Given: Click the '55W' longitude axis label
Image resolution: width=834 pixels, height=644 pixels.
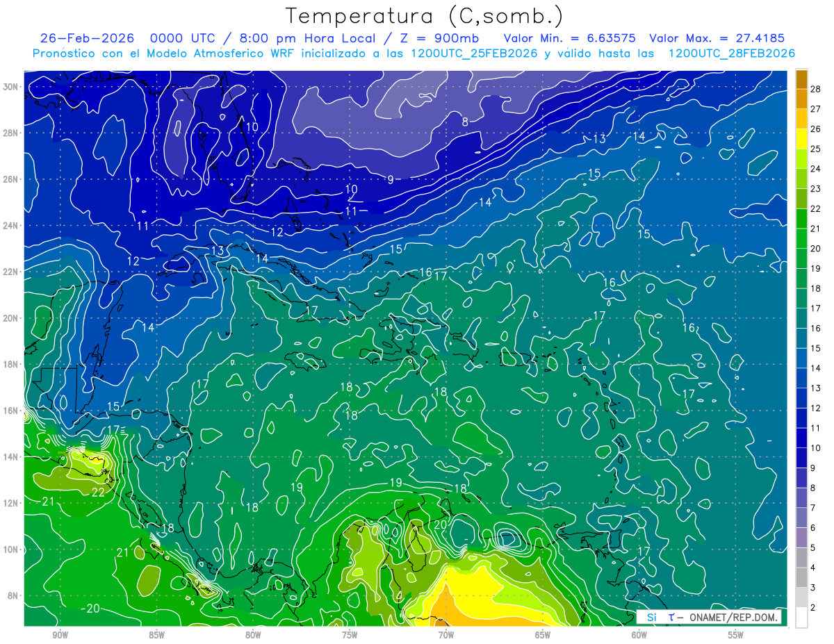Looking at the screenshot, I should coord(736,635).
